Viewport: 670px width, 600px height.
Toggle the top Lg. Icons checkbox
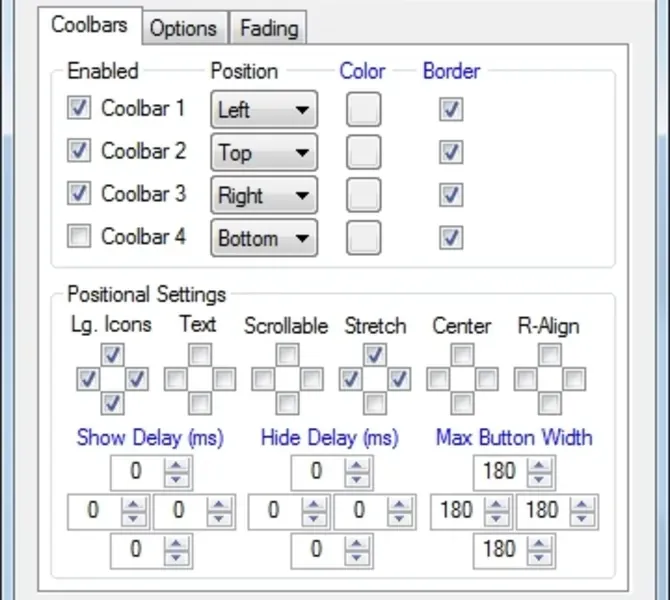tap(113, 355)
